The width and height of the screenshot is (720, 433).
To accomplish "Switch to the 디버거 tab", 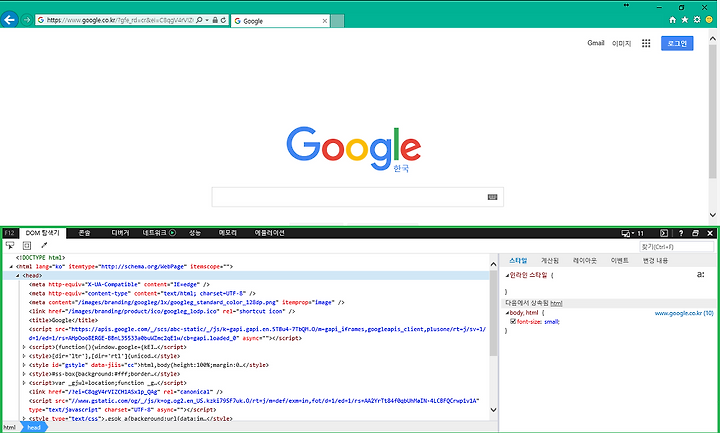I will point(120,233).
